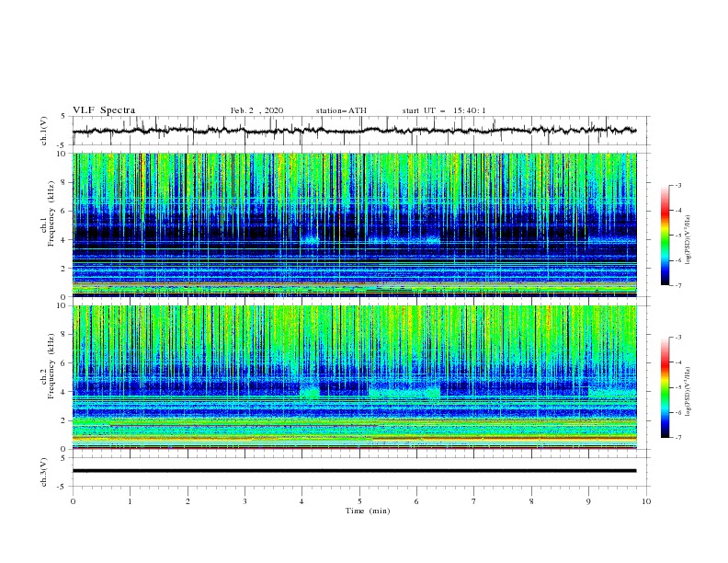Screen dimensions: 728x563
Task: Click the ch.3 flat black waveform trace
Action: click(354, 471)
